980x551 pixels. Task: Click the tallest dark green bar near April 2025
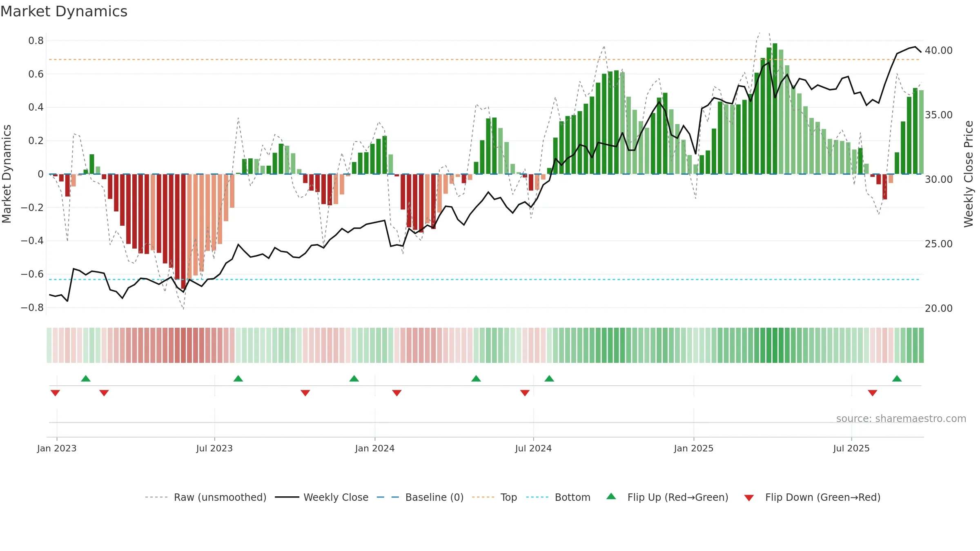point(775,109)
